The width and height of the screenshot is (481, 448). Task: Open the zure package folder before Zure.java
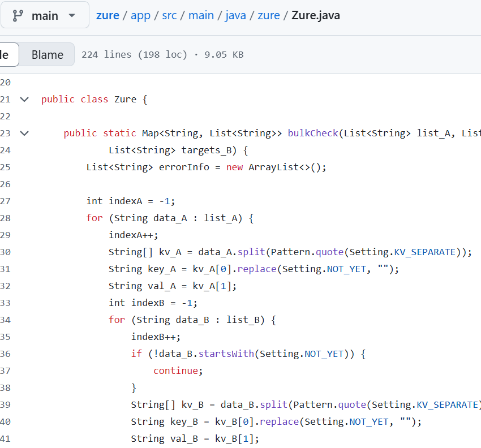click(x=269, y=15)
